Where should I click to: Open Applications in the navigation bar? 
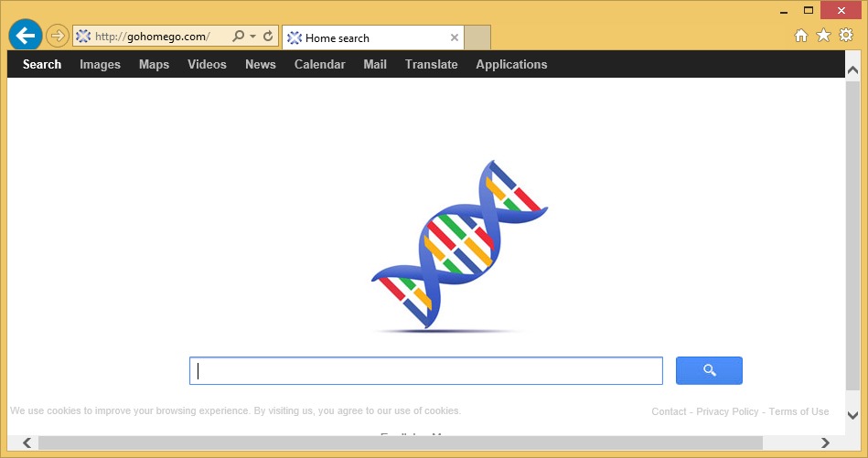click(x=511, y=64)
